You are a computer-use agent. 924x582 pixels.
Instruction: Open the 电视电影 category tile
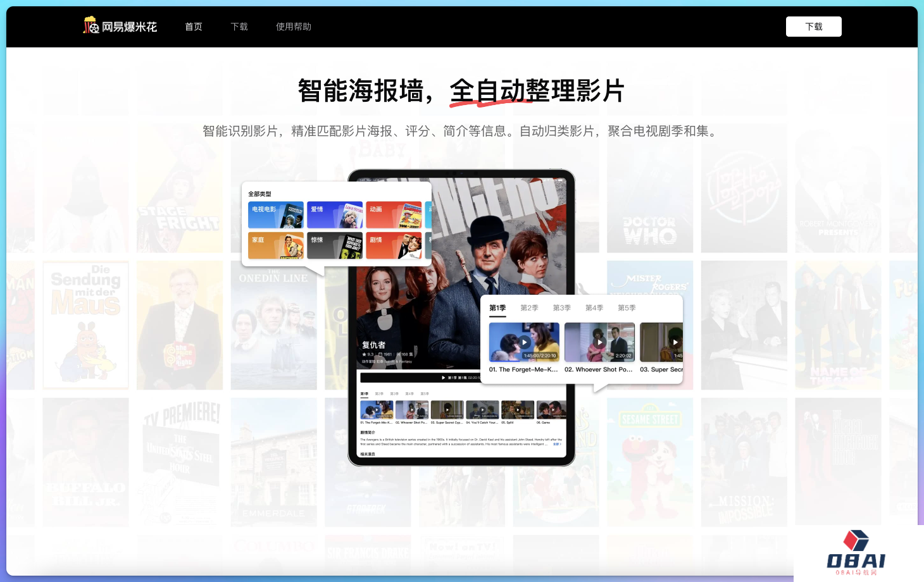click(275, 215)
